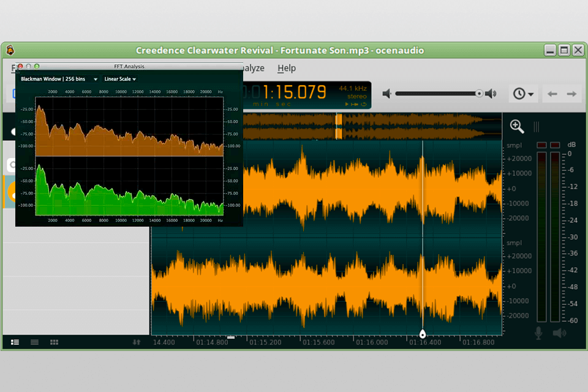
Task: Click the microphone record level icon
Action: [x=538, y=333]
